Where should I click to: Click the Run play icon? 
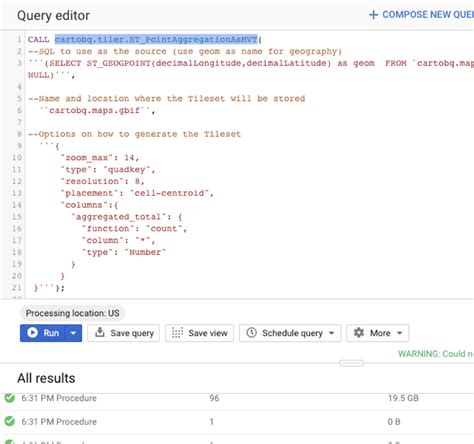pyautogui.click(x=32, y=333)
